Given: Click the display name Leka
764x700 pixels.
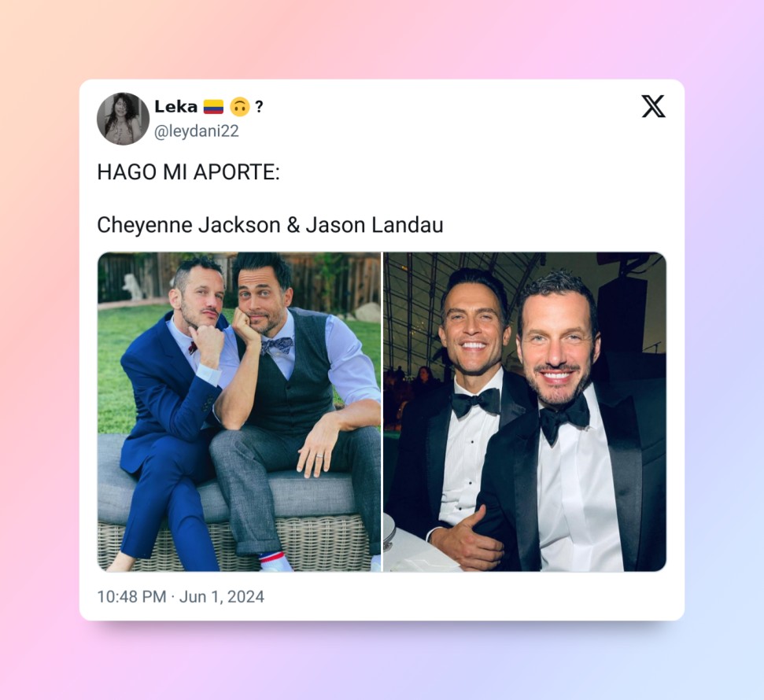Looking at the screenshot, I should click(x=175, y=106).
